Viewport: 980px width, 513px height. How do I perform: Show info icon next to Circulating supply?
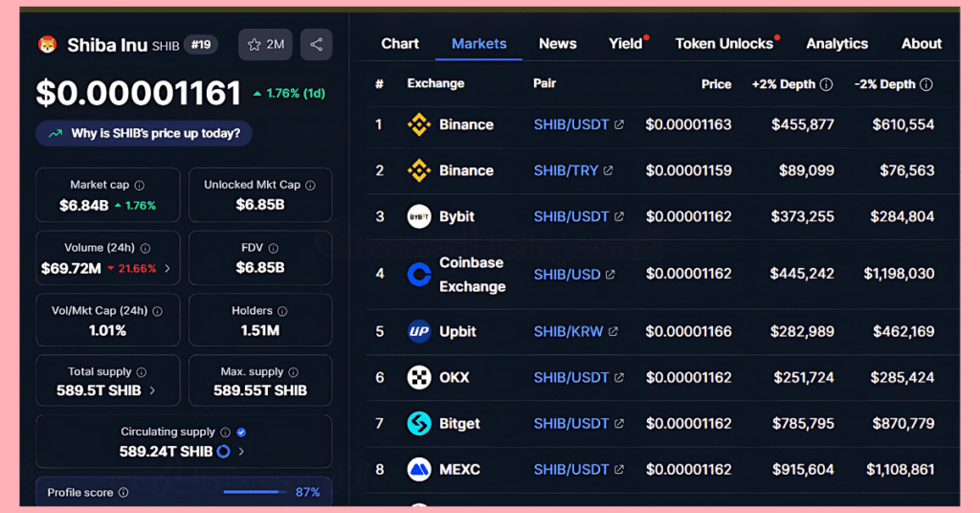coord(226,433)
